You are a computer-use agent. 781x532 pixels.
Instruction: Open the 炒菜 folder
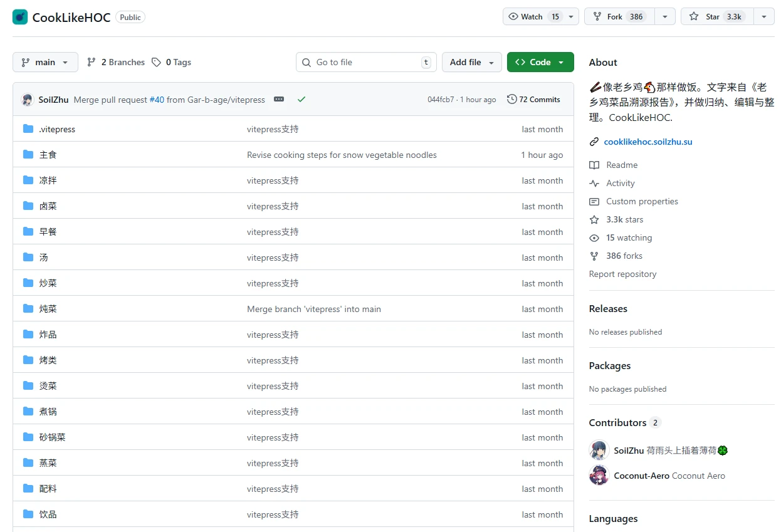48,283
